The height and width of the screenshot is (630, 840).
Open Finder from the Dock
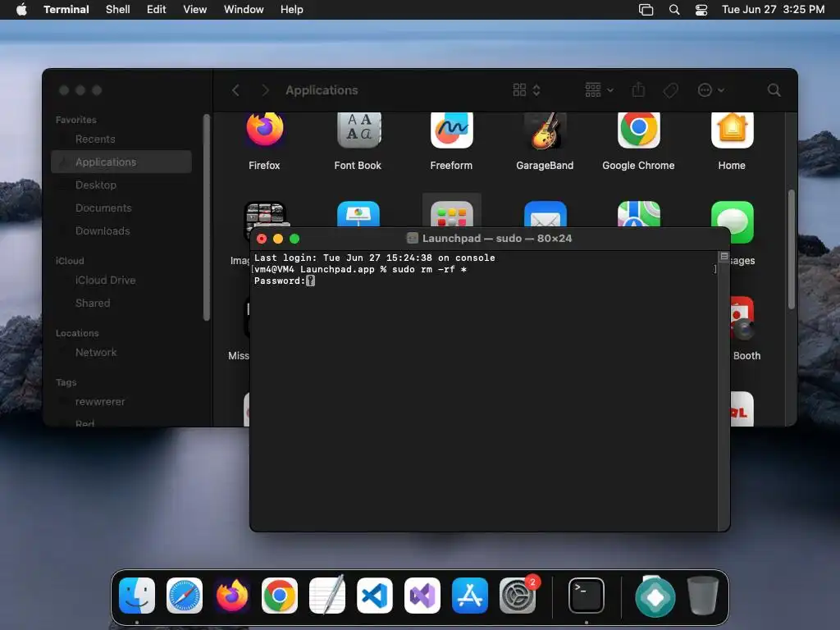point(137,596)
